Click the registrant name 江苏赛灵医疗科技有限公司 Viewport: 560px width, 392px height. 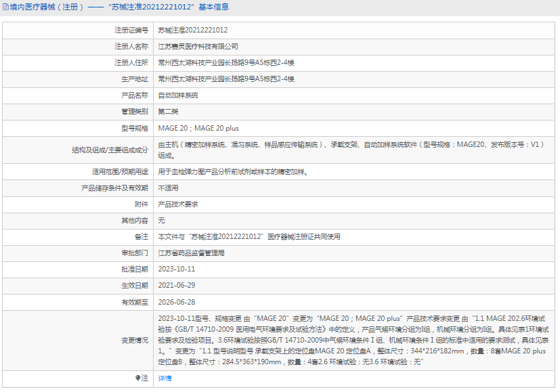pos(198,47)
